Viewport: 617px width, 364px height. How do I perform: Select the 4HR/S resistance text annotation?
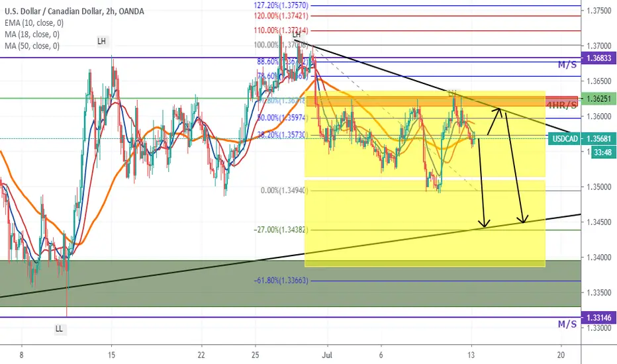click(x=561, y=105)
